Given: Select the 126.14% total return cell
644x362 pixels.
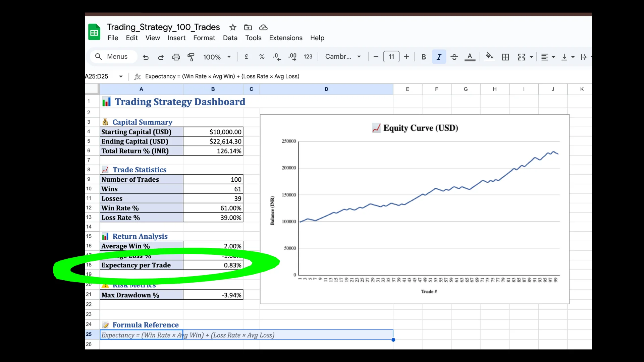Looking at the screenshot, I should 213,151.
